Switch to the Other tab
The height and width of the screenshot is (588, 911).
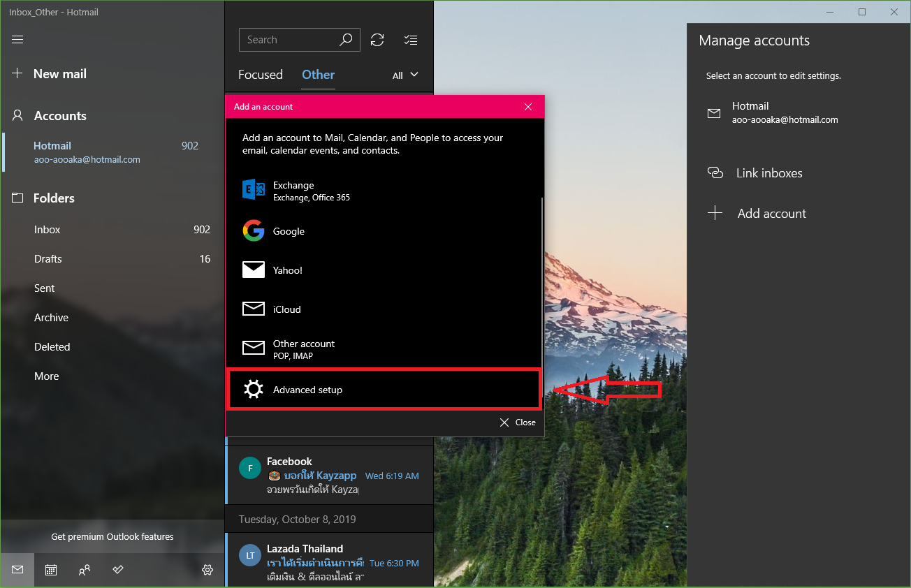tap(319, 75)
